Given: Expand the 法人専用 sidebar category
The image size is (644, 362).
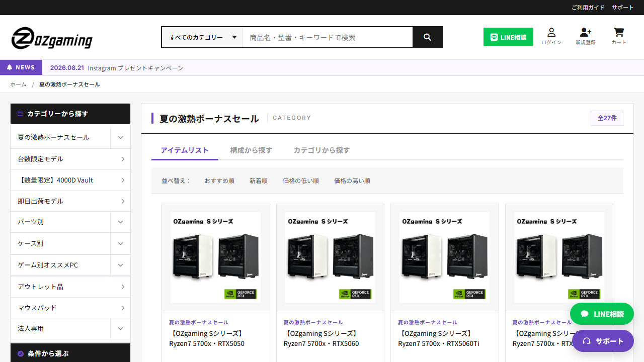Looking at the screenshot, I should click(x=120, y=328).
